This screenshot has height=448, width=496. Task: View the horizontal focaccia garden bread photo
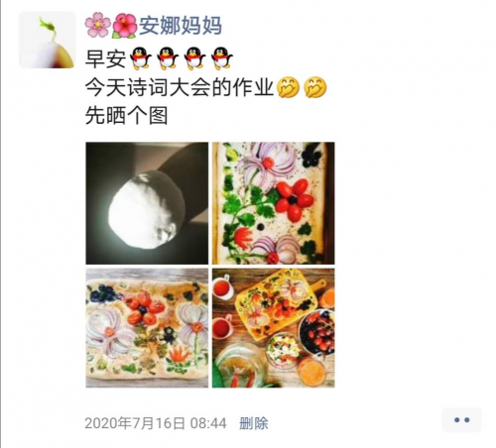147,328
